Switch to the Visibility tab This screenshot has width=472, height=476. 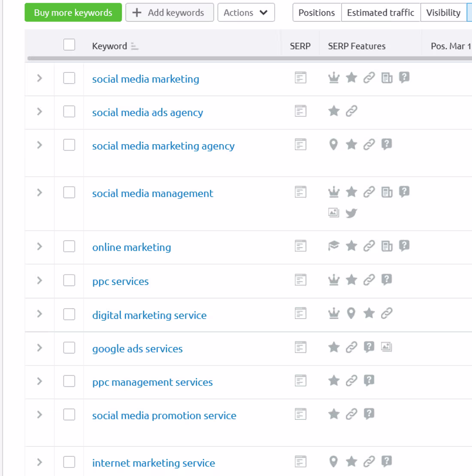point(444,12)
